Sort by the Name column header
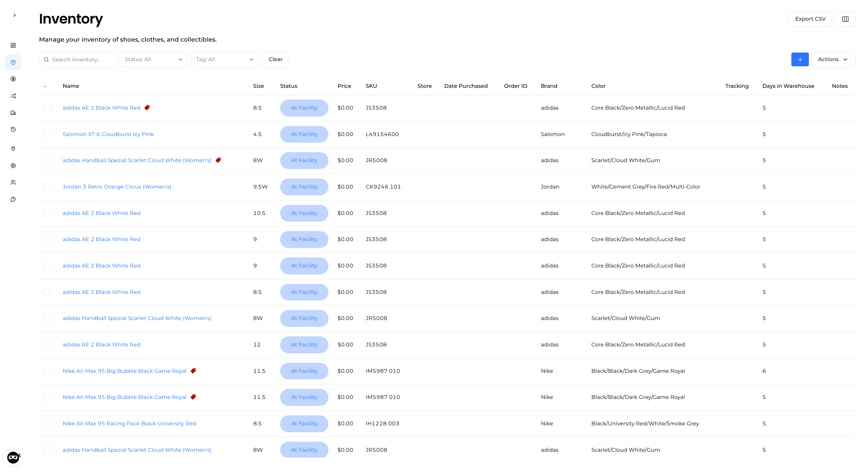 [x=71, y=86]
